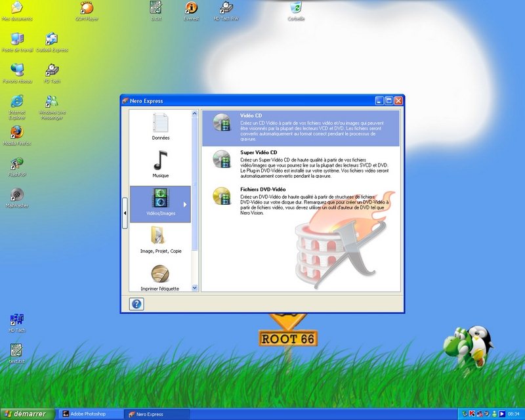This screenshot has width=525, height=420.
Task: Select the text.txt file on the desktop
Action: pyautogui.click(x=17, y=354)
